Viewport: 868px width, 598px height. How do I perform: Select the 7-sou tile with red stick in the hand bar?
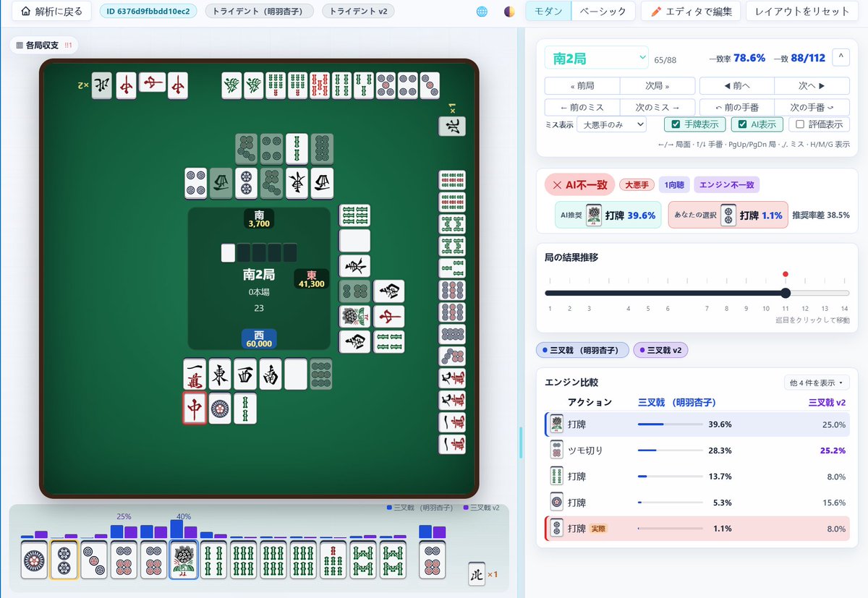[x=333, y=560]
